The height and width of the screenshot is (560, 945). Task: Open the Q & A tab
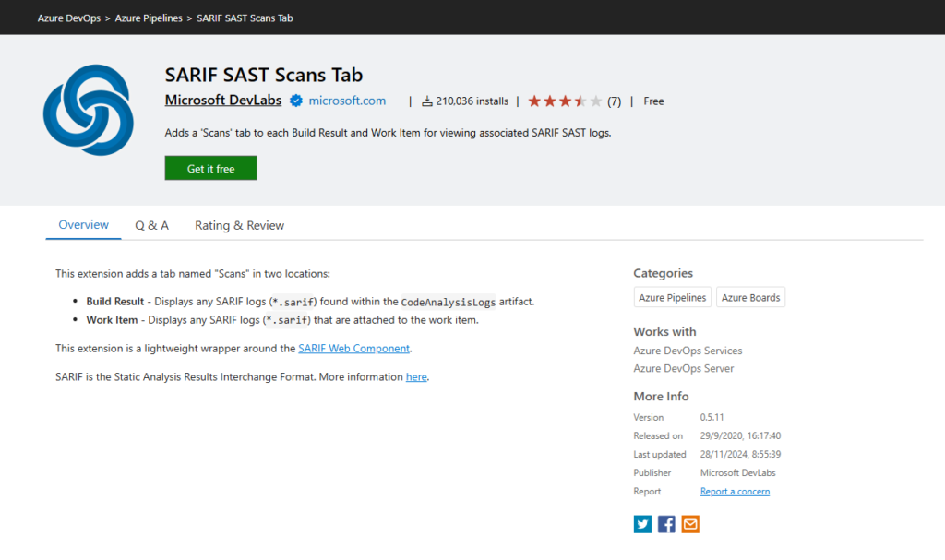tap(151, 225)
